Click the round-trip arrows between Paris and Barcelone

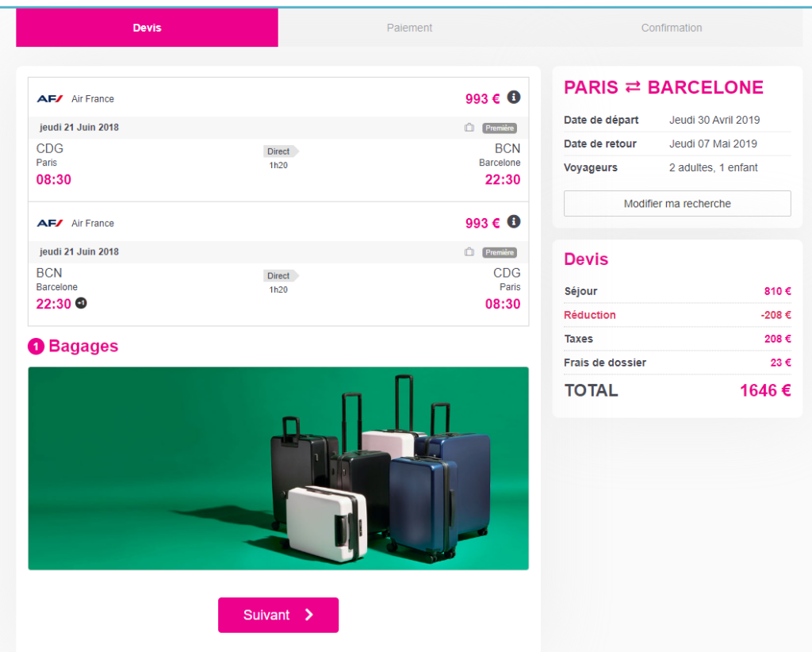(x=633, y=88)
